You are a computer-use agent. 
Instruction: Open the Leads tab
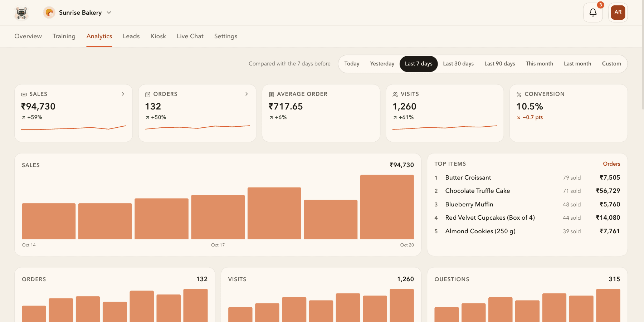point(131,36)
